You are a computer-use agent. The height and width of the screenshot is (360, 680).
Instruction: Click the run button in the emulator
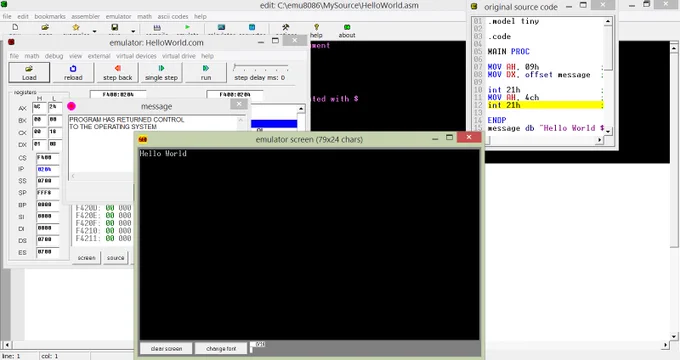pos(206,72)
